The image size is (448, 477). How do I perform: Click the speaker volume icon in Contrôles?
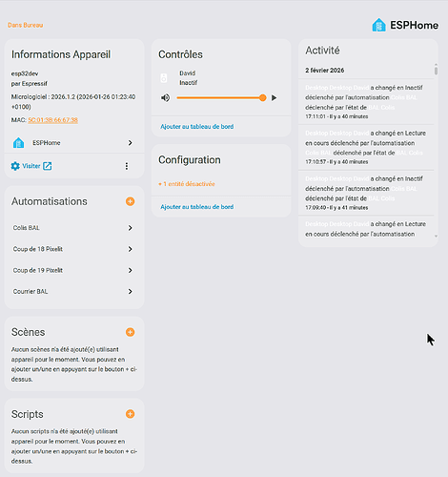click(x=165, y=98)
